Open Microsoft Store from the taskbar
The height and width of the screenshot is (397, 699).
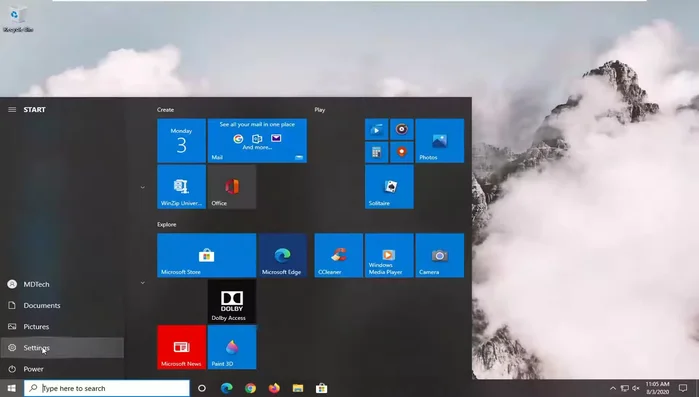click(x=321, y=388)
